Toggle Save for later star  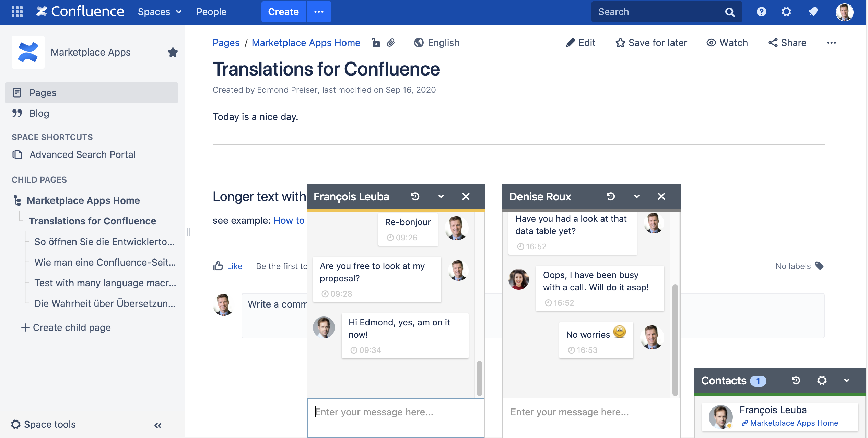[x=620, y=43]
